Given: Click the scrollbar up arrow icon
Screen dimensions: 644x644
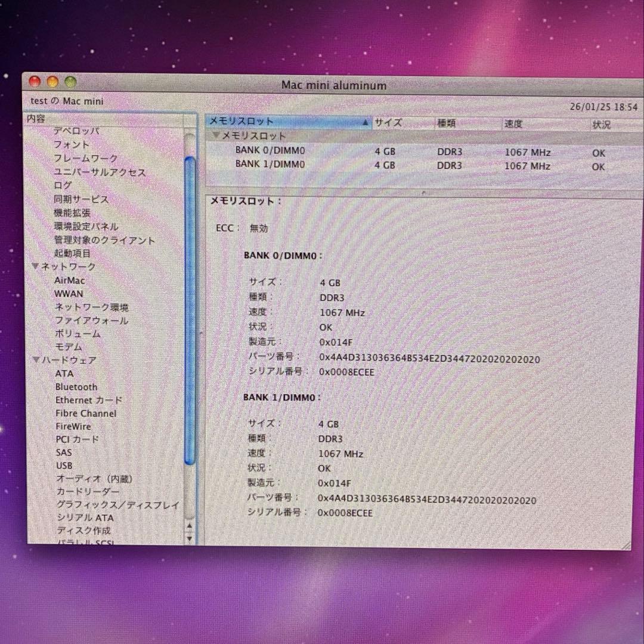Looking at the screenshot, I should (190, 525).
